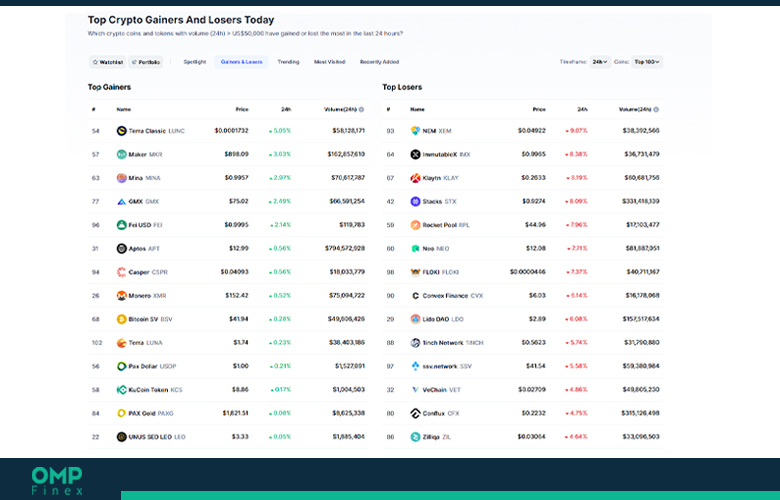Click Terra Classic 5.05% gain value
The image size is (780, 500).
(x=280, y=131)
